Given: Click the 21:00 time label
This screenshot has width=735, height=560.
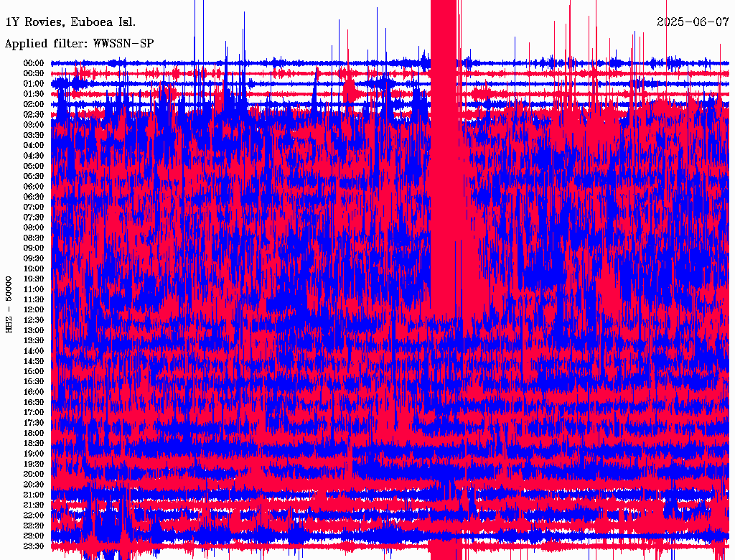Looking at the screenshot, I should click(x=34, y=495).
